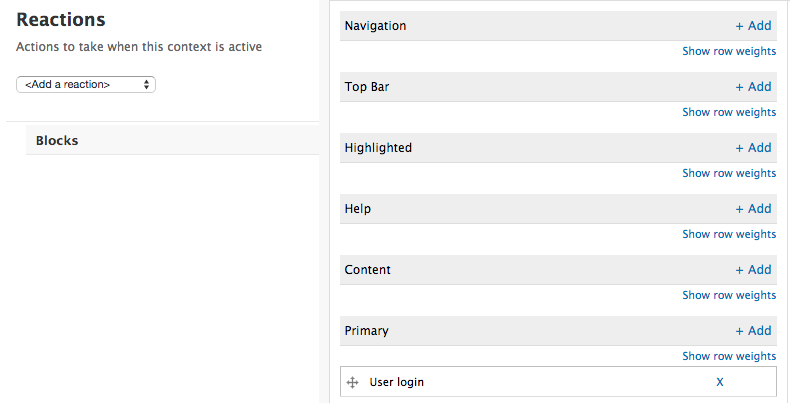Select the Blocks reaction tab
The height and width of the screenshot is (403, 790).
[57, 141]
